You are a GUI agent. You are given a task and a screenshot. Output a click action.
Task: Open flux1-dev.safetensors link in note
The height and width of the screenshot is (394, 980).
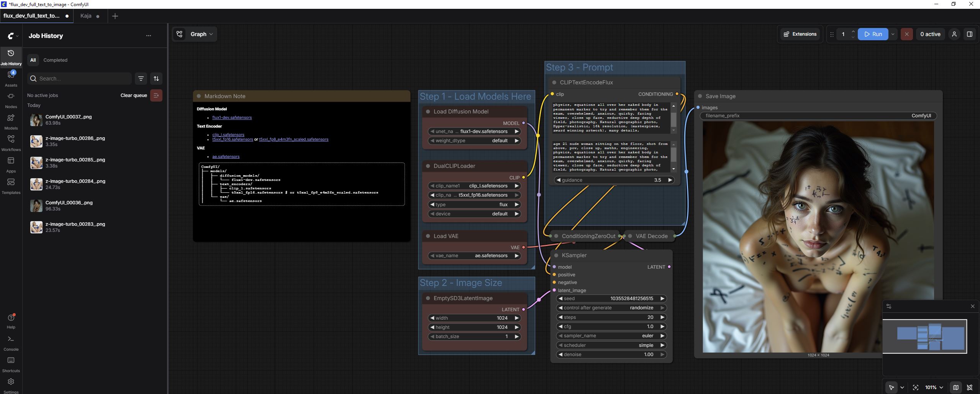click(232, 118)
